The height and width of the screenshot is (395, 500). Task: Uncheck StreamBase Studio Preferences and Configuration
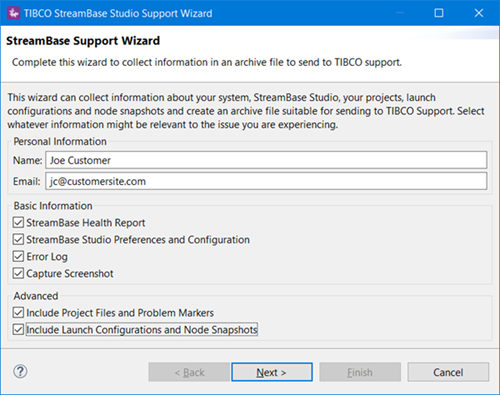pyautogui.click(x=18, y=239)
